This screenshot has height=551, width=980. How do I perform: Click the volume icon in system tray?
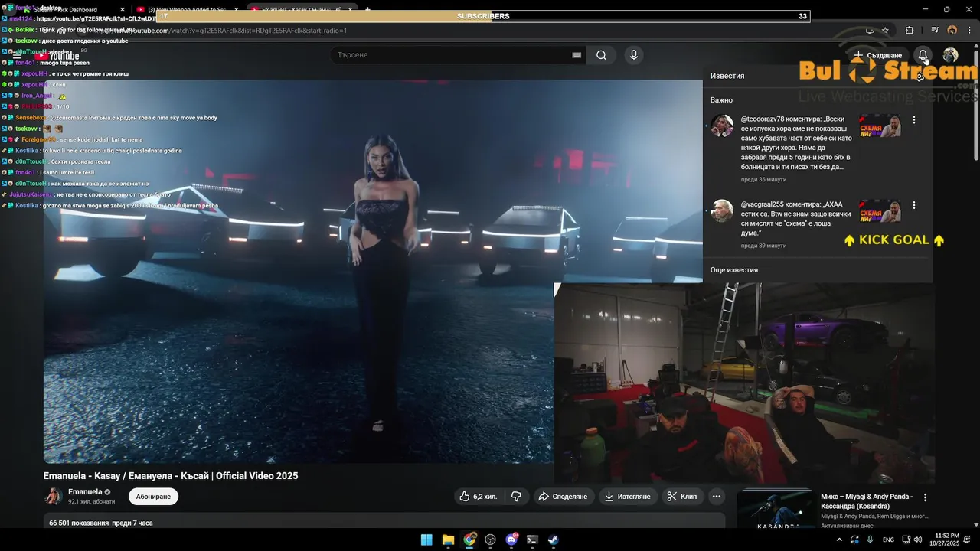[x=918, y=540]
